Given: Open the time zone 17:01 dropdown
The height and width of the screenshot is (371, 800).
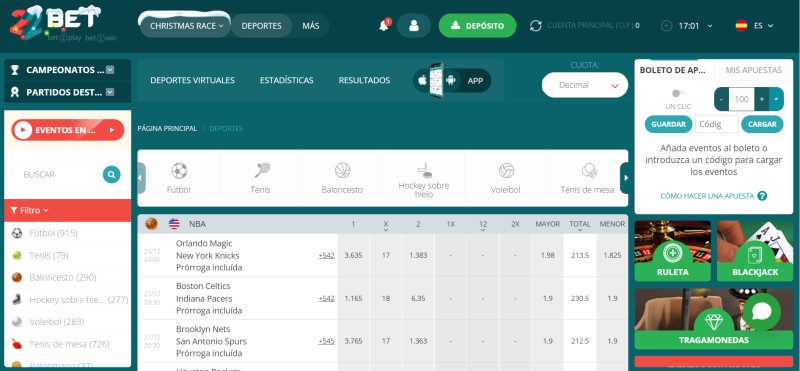Looking at the screenshot, I should pyautogui.click(x=710, y=26).
